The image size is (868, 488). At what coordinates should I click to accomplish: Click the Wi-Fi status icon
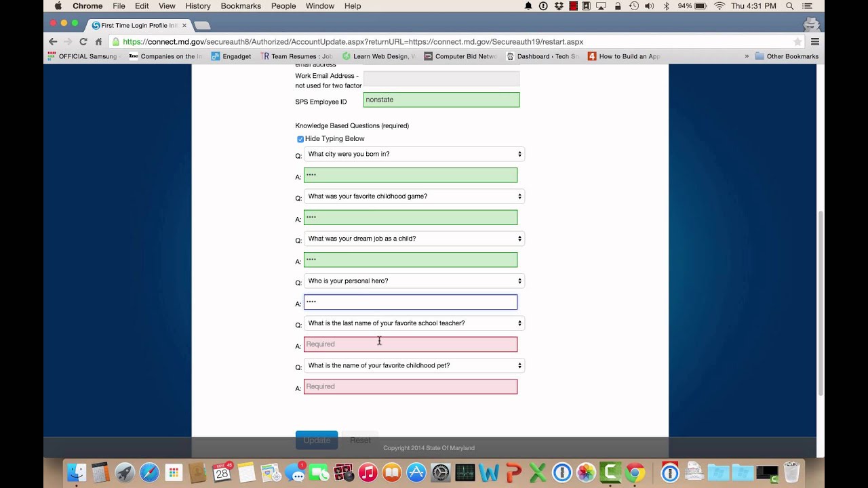click(719, 6)
